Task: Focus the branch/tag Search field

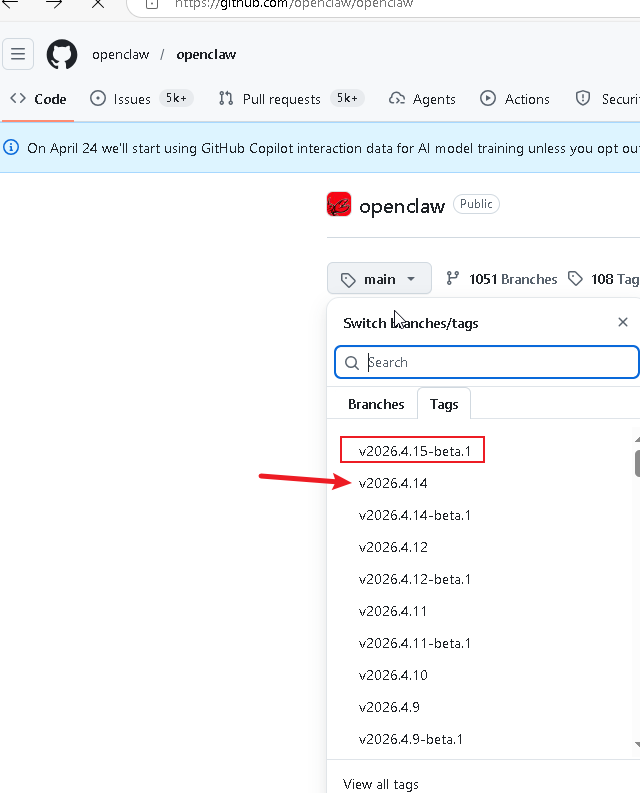Action: (x=487, y=362)
